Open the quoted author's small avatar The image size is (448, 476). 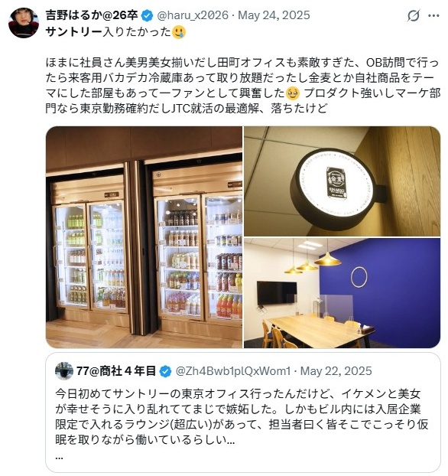63,370
